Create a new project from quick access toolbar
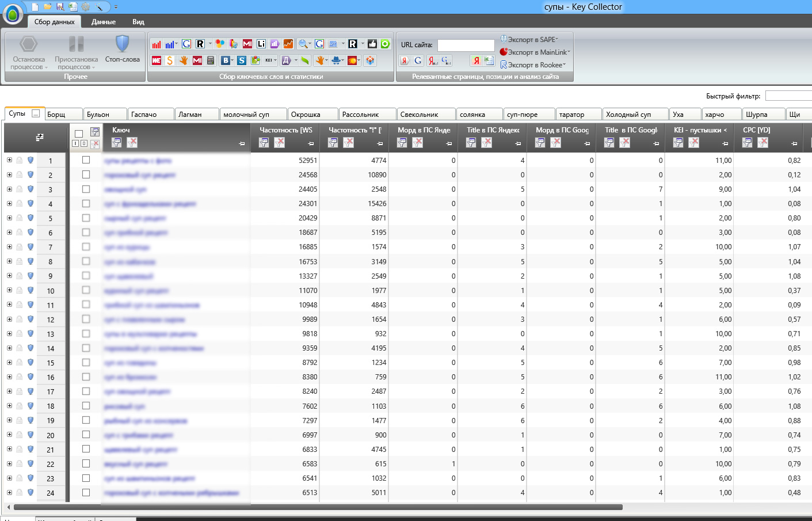The height and width of the screenshot is (521, 812). click(35, 7)
